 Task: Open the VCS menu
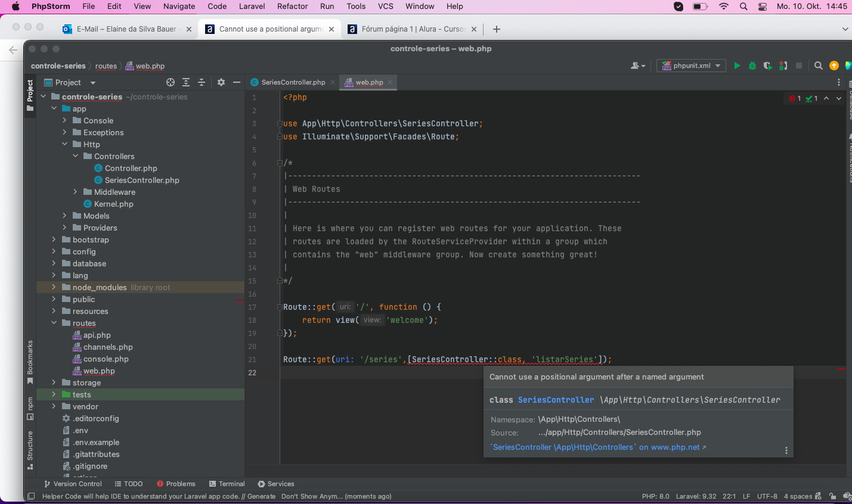click(386, 6)
